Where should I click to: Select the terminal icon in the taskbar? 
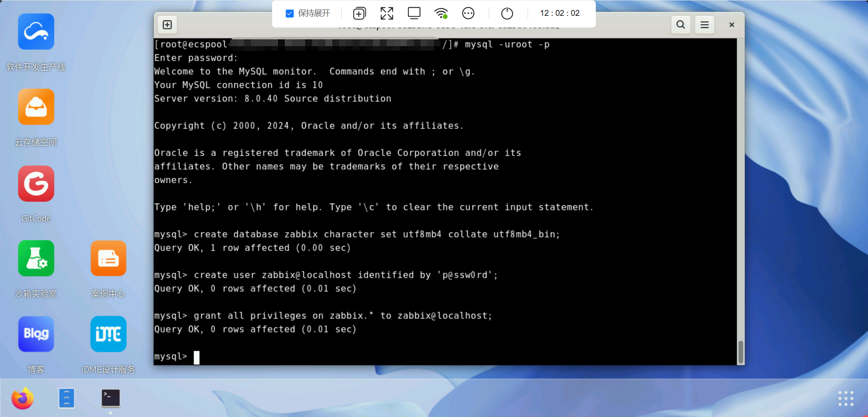[111, 398]
